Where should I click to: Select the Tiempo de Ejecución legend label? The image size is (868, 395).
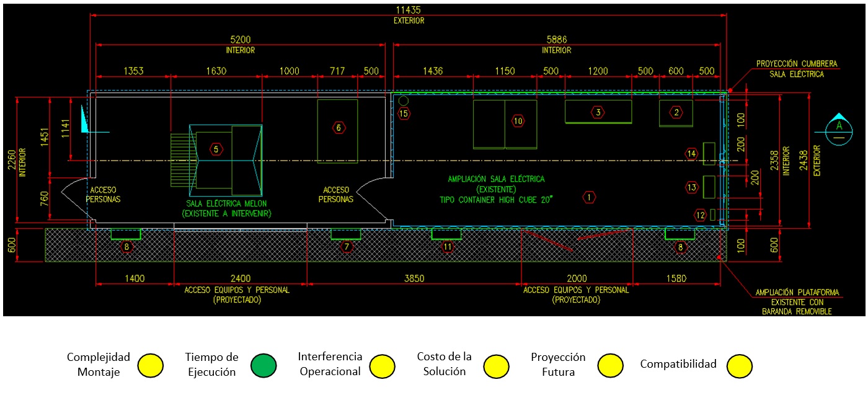[211, 365]
